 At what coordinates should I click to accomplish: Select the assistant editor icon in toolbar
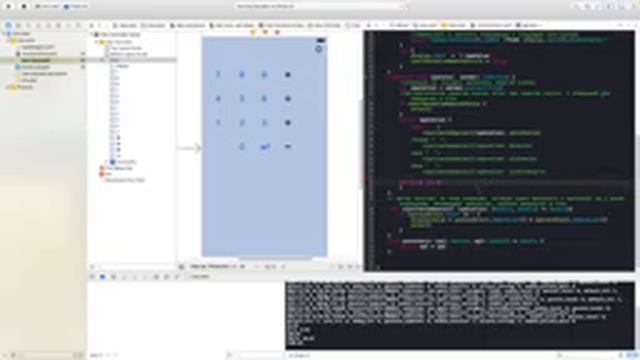tap(588, 6)
